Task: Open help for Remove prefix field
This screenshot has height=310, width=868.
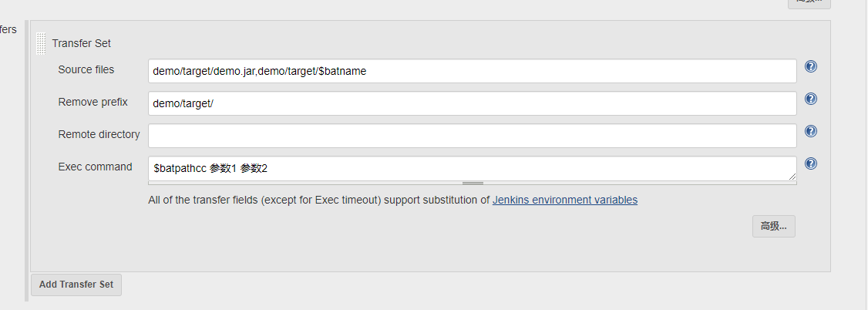Action: coord(810,99)
